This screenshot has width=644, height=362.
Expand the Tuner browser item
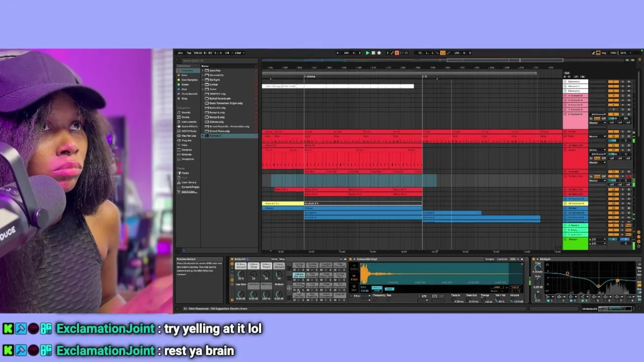pos(203,89)
